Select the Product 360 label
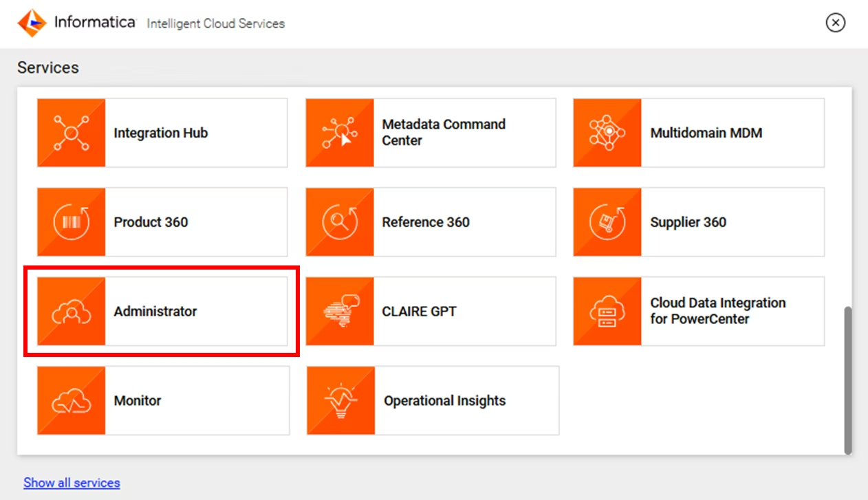The height and width of the screenshot is (500, 868). point(151,222)
